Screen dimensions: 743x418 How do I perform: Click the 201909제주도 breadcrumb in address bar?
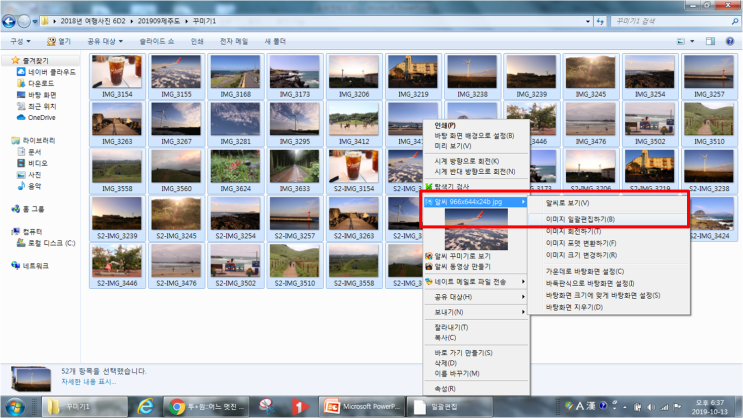(159, 21)
